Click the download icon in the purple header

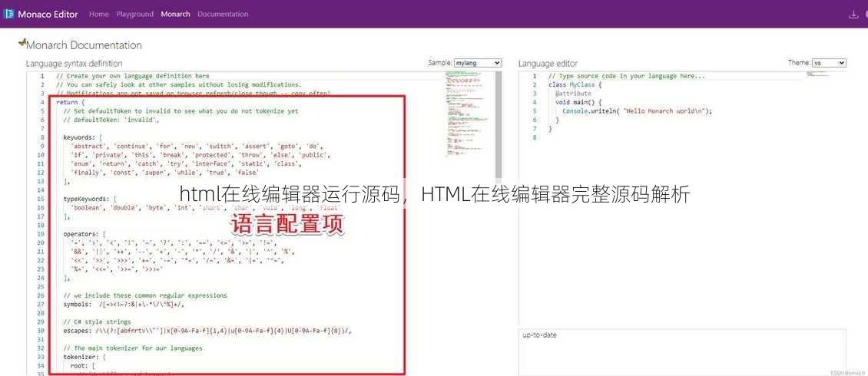point(853,15)
